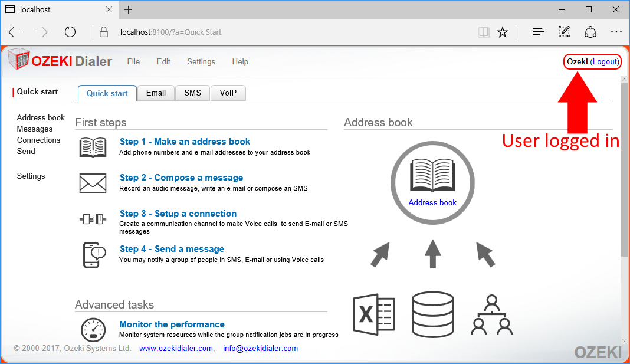630x364 pixels.
Task: Open Step 3 - Setup a connection link
Action: point(178,214)
